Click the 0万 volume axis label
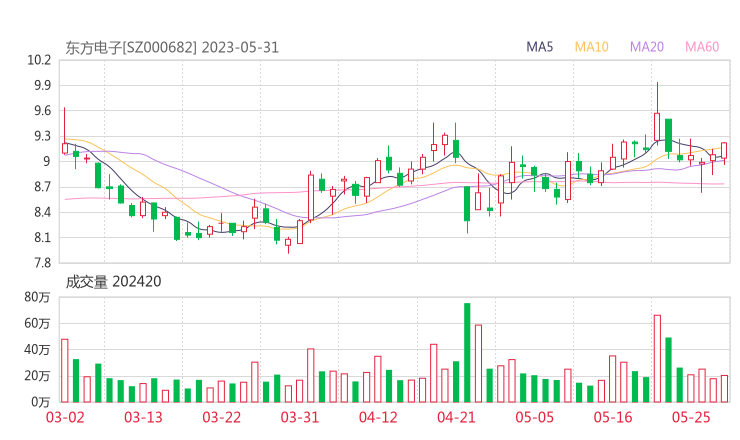740x440 pixels. tap(40, 402)
